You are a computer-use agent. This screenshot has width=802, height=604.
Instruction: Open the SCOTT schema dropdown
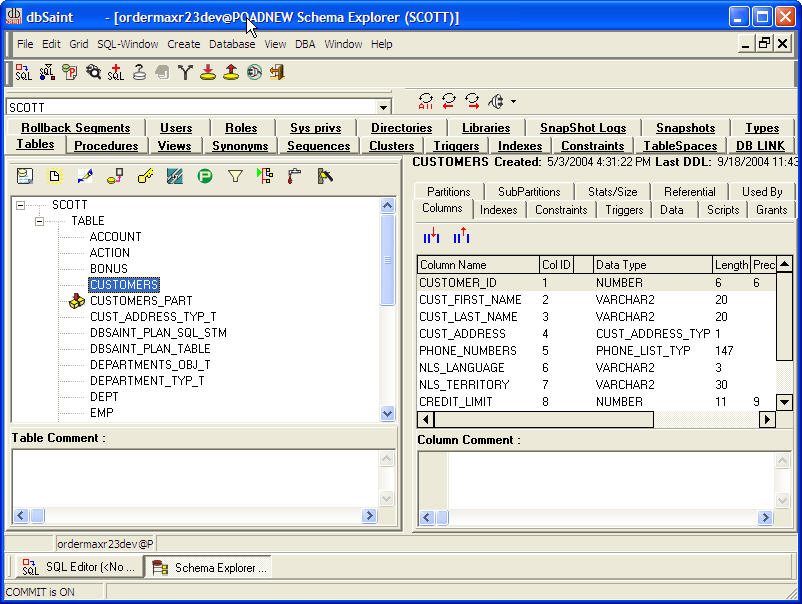[383, 107]
